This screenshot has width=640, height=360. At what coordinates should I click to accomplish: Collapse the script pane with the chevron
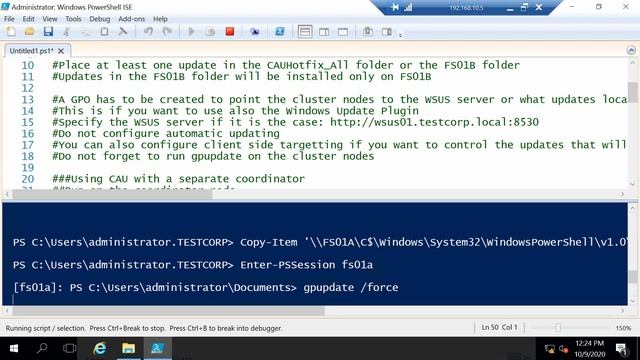[631, 50]
